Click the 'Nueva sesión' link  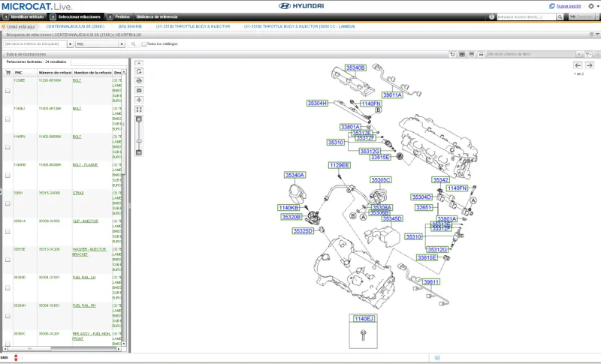click(x=566, y=6)
